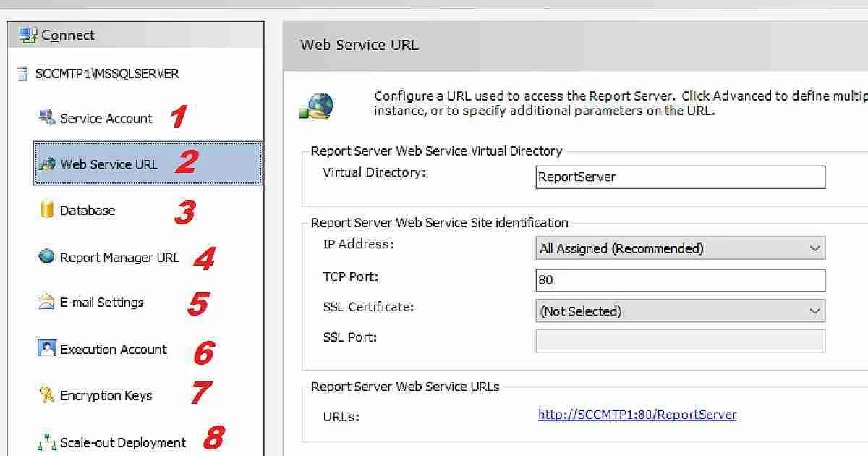Open the Database section icon
Screen dimensions: 868x456
[x=47, y=210]
